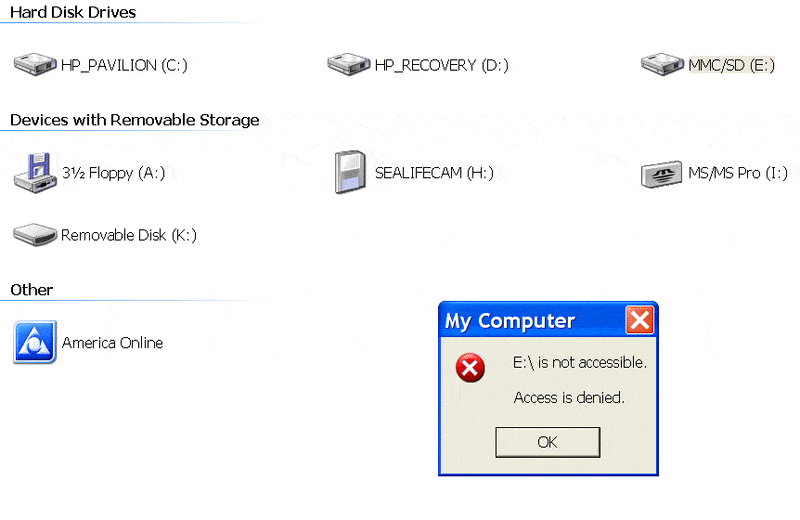
Task: Select the HP_PAVILION (C:) drive icon
Action: [35, 65]
